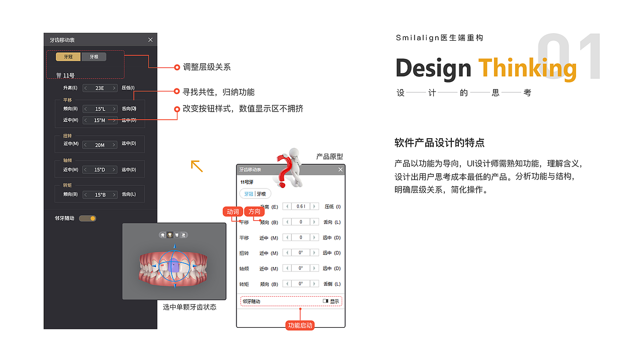Click the 15°M value field under 平移

[100, 120]
